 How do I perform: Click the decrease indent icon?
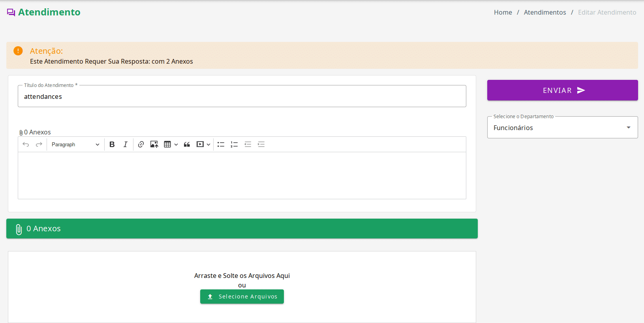[248, 144]
